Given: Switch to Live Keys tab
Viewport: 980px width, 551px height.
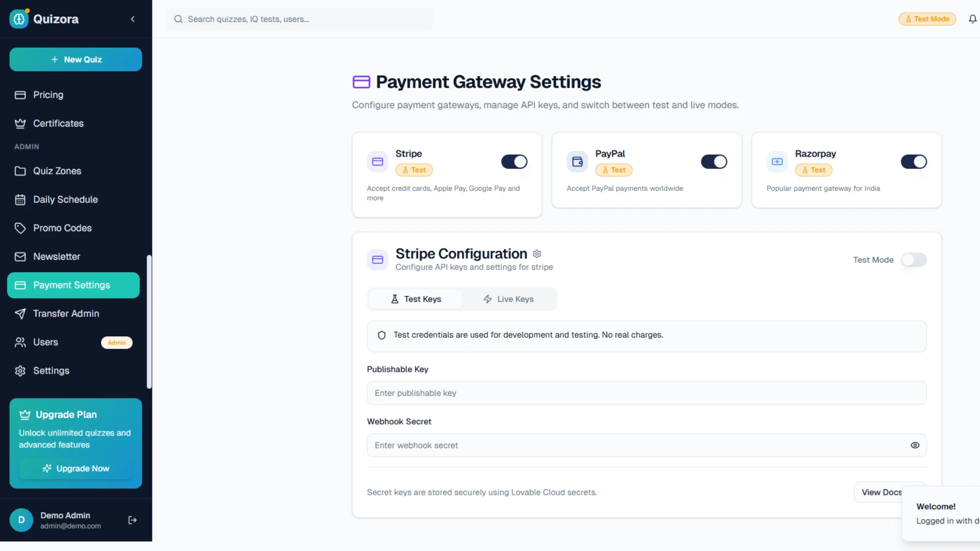Looking at the screenshot, I should click(x=508, y=299).
